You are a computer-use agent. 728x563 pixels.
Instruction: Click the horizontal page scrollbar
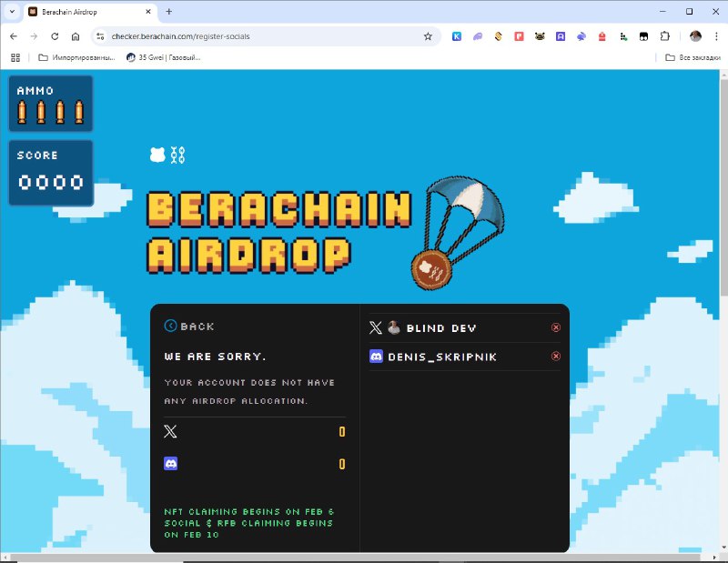tap(355, 557)
